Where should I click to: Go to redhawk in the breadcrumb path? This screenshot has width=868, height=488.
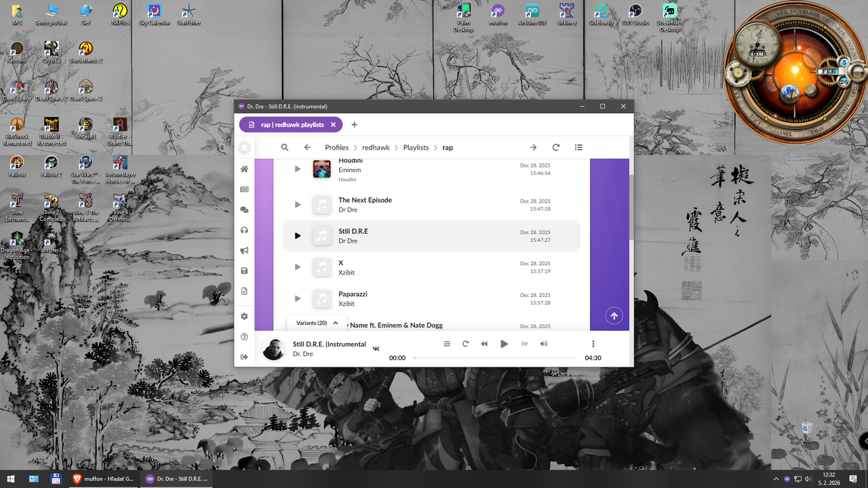pyautogui.click(x=376, y=147)
